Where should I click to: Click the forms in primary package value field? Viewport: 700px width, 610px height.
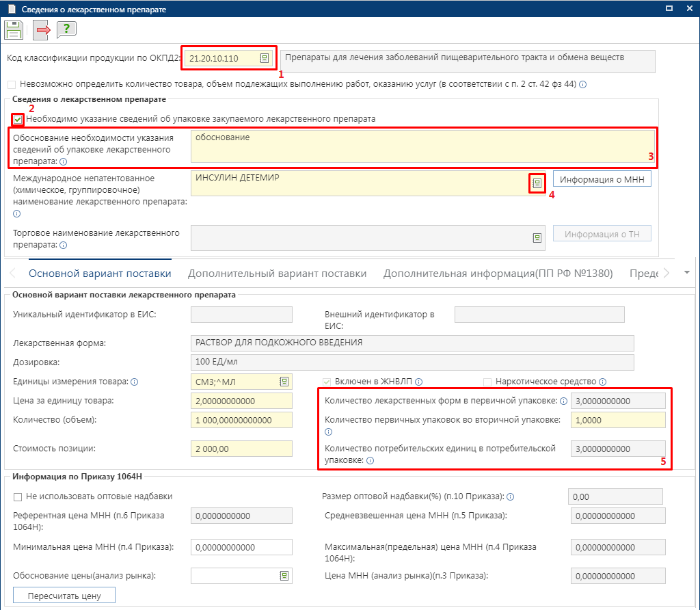tap(618, 401)
